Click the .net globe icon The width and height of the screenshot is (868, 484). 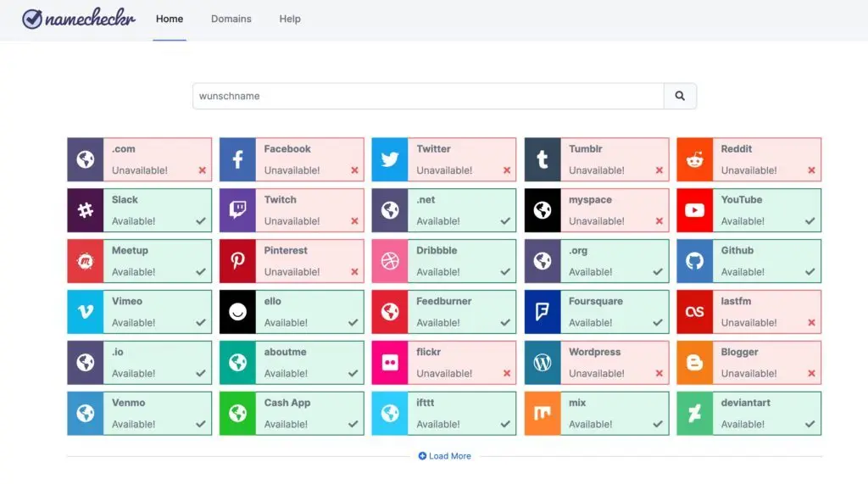click(x=390, y=210)
